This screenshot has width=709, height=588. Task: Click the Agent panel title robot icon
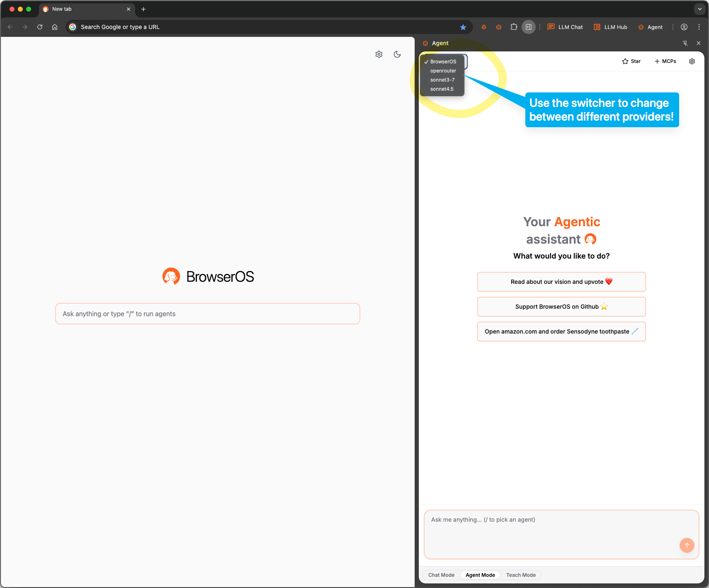425,43
